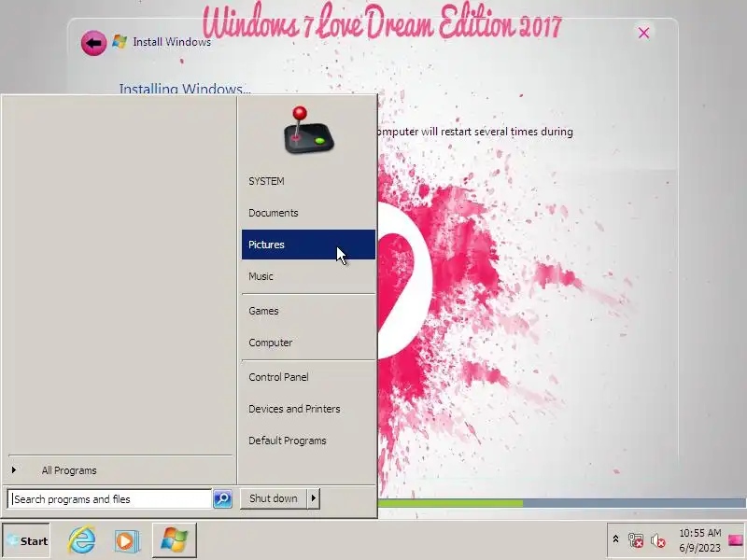Open the volume tray icon
The image size is (747, 560).
click(658, 540)
